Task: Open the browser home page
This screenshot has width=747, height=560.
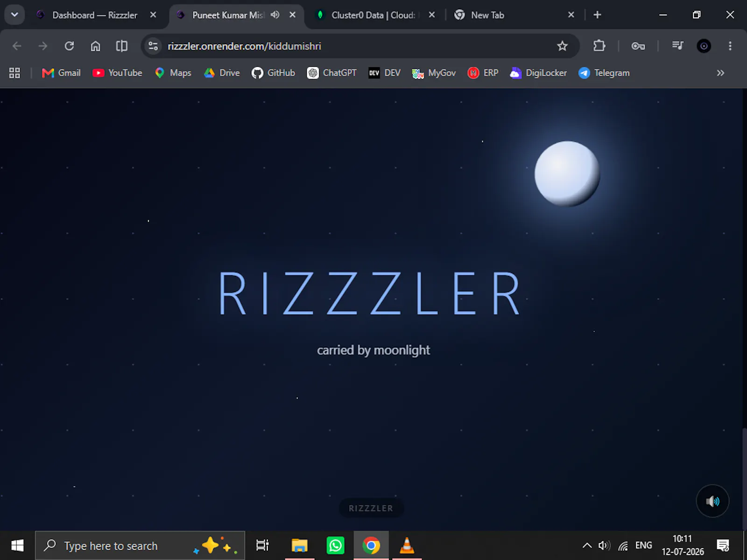Action: 95,46
